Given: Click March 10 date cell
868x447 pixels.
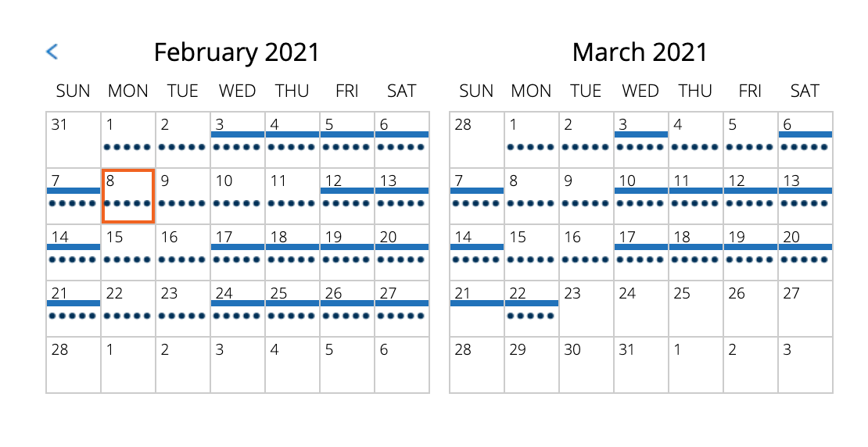Looking at the screenshot, I should [641, 195].
